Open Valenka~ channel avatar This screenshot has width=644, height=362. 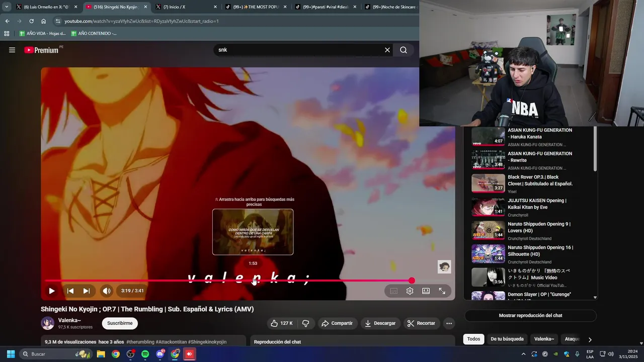pyautogui.click(x=48, y=323)
